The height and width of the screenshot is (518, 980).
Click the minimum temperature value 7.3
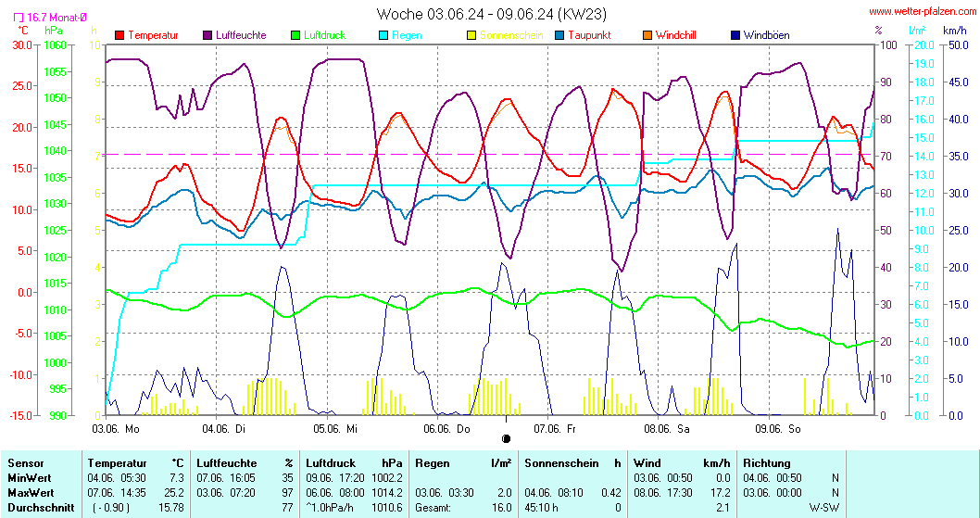(177, 477)
